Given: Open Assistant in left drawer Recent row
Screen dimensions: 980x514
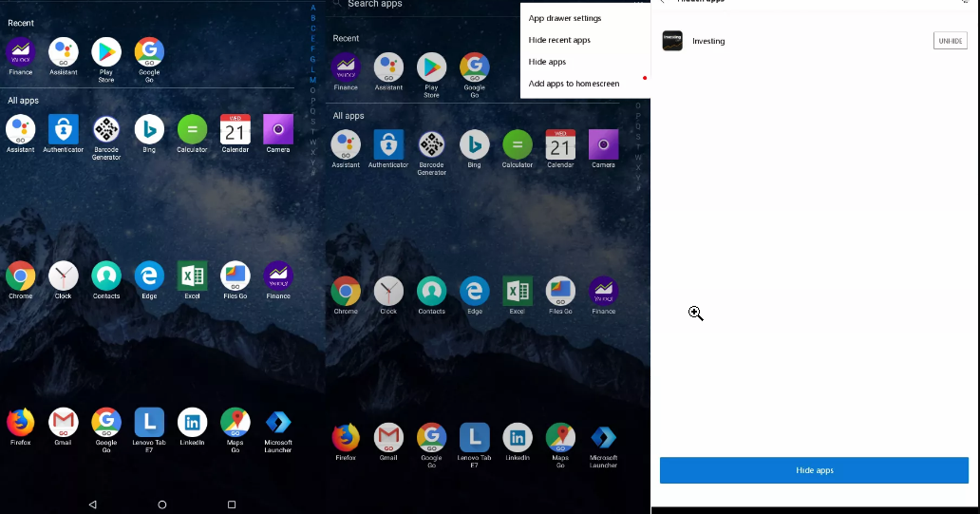Looking at the screenshot, I should [63, 52].
